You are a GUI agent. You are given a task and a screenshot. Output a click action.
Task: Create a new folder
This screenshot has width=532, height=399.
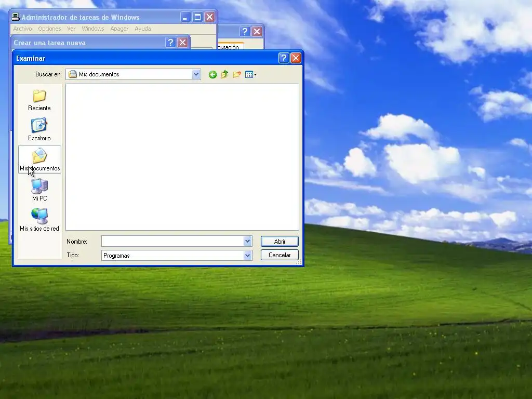pyautogui.click(x=237, y=74)
